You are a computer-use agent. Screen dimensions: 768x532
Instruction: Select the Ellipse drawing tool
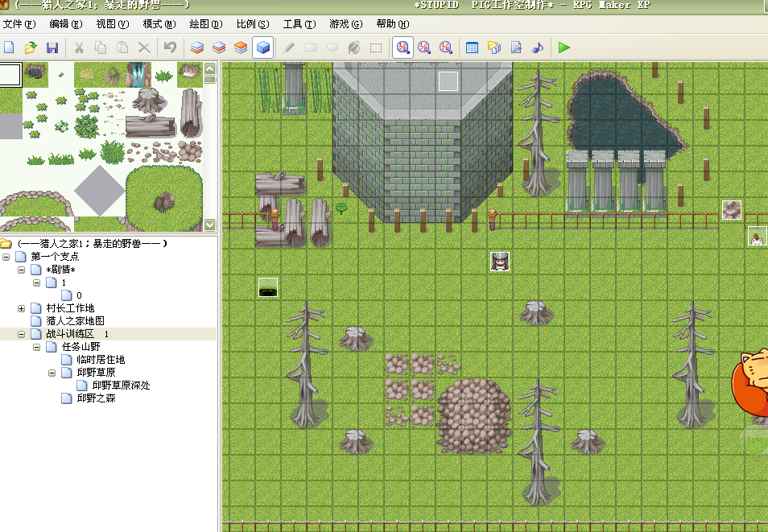click(332, 47)
